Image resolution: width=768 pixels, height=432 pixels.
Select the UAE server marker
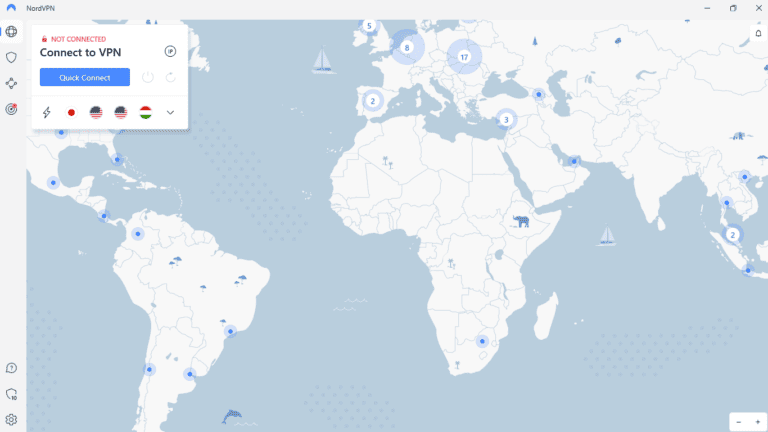point(574,161)
